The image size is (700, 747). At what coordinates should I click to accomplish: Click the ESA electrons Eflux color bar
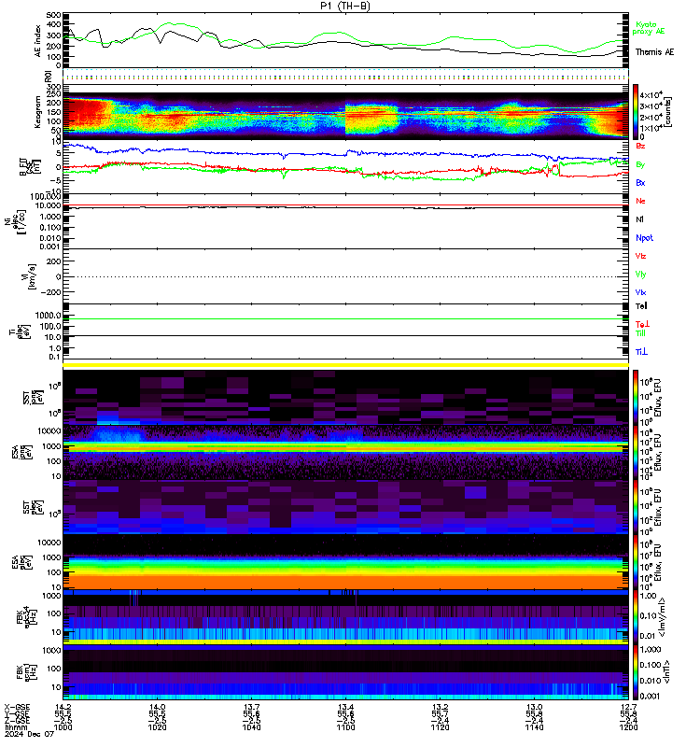click(636, 562)
